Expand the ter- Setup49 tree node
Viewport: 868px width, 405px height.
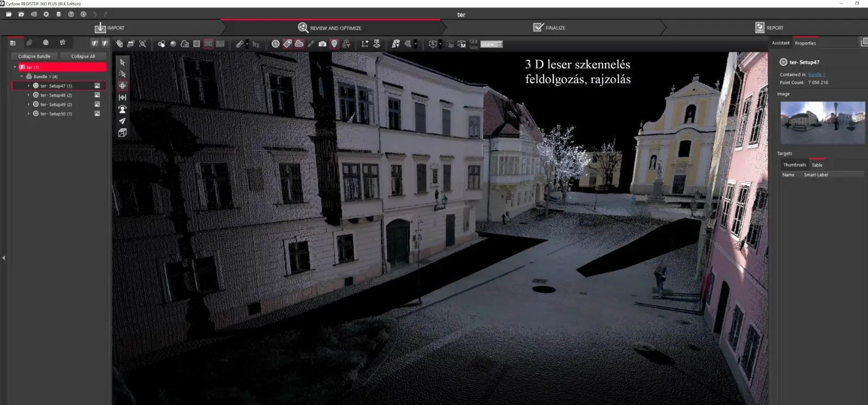point(29,105)
